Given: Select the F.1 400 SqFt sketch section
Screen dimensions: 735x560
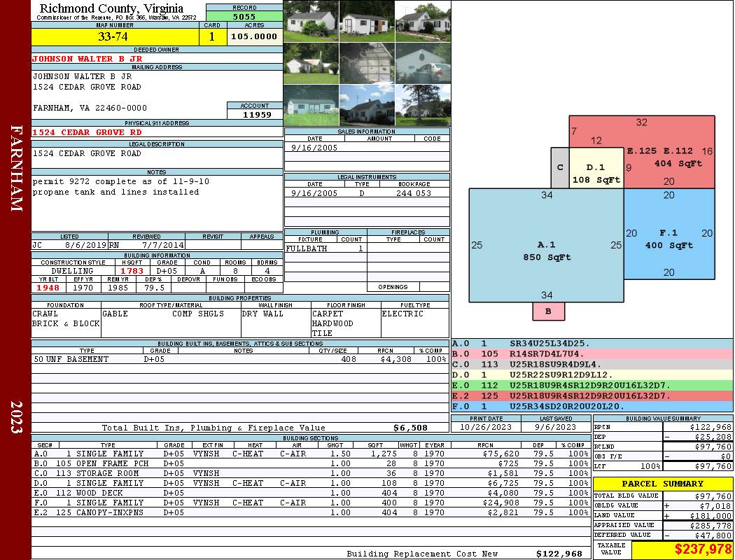Looking at the screenshot, I should point(669,234).
